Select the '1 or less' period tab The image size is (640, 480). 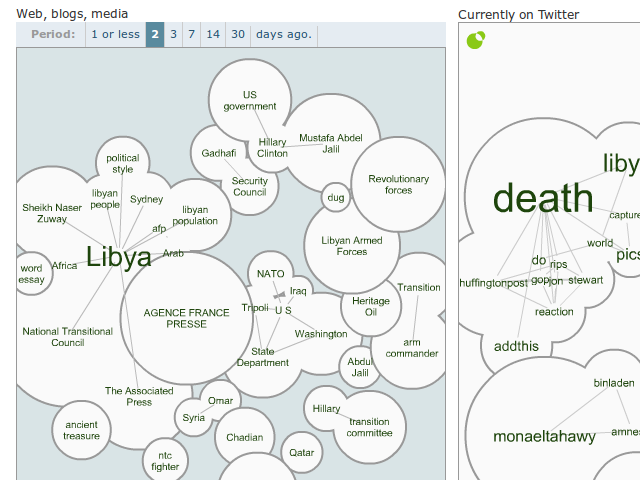coord(115,35)
